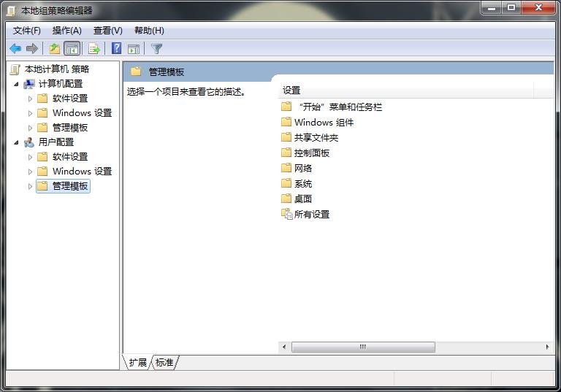Select the "开始"菜单和任务栏 text
This screenshot has height=392, width=561.
(x=340, y=107)
